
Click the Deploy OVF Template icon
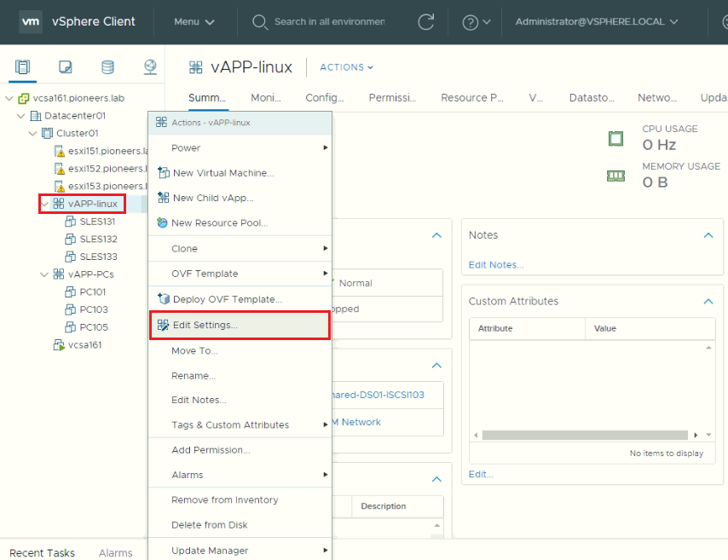coord(164,299)
